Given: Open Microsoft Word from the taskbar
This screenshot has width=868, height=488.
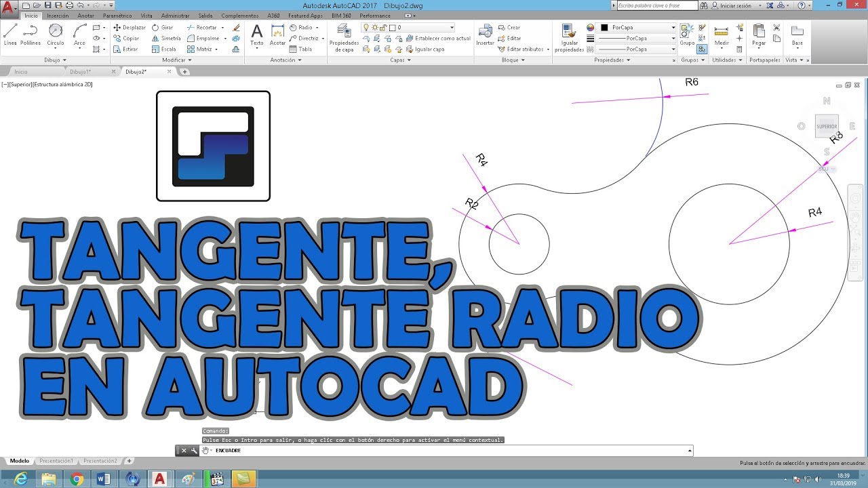Looking at the screenshot, I should click(x=104, y=479).
